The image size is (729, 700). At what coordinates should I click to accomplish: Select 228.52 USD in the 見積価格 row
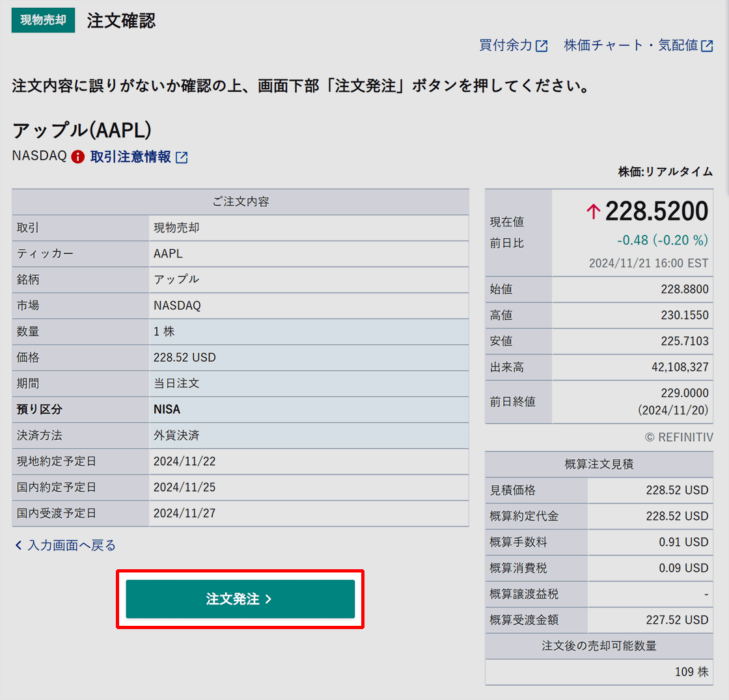tap(677, 491)
